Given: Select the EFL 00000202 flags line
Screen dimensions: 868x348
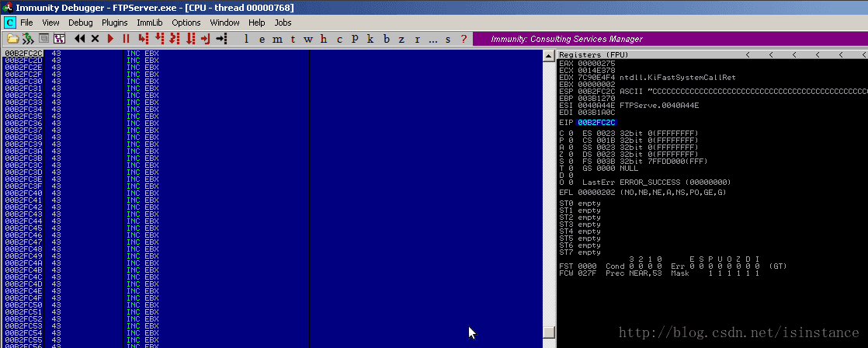Looking at the screenshot, I should [x=643, y=193].
